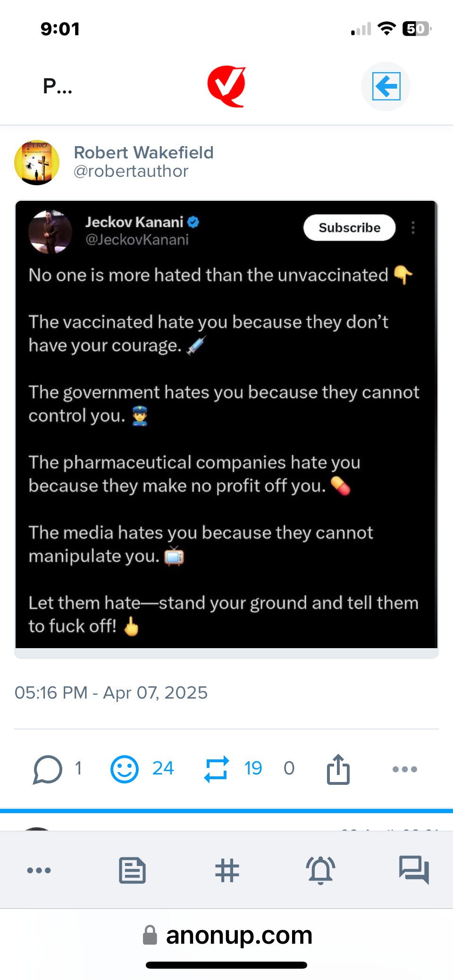Tap the @robertauthor handle

pos(131,172)
